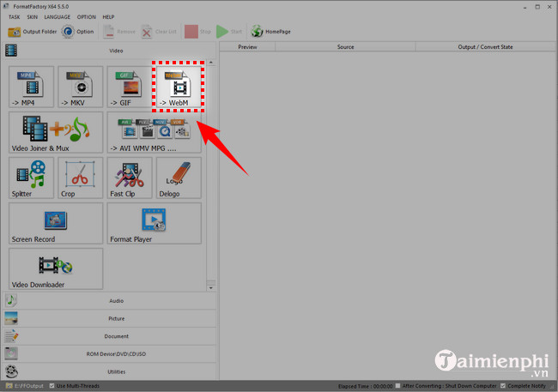The image size is (558, 392).
Task: Open Option settings in toolbar
Action: pyautogui.click(x=77, y=32)
